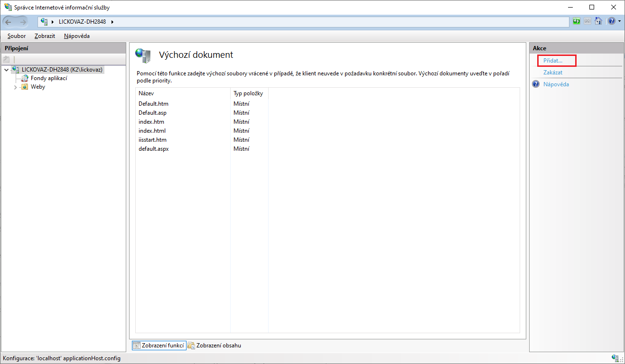Collapse the LICKOVAZ-DH2848 server tree node
Image resolution: width=625 pixels, height=364 pixels.
pyautogui.click(x=6, y=70)
